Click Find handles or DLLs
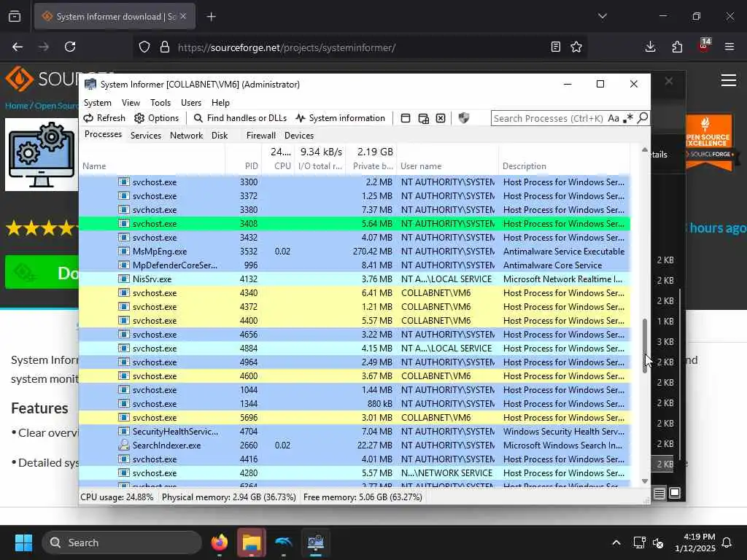This screenshot has height=560, width=747. pos(240,118)
